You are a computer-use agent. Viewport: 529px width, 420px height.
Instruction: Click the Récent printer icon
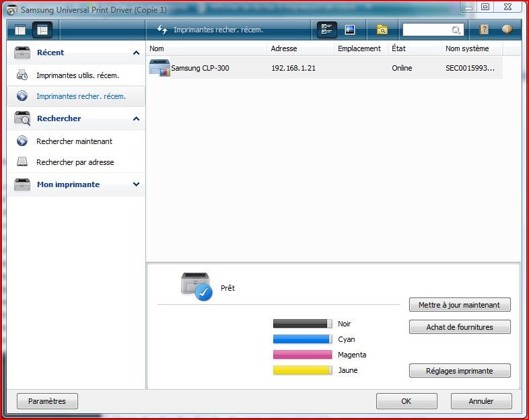[x=22, y=53]
